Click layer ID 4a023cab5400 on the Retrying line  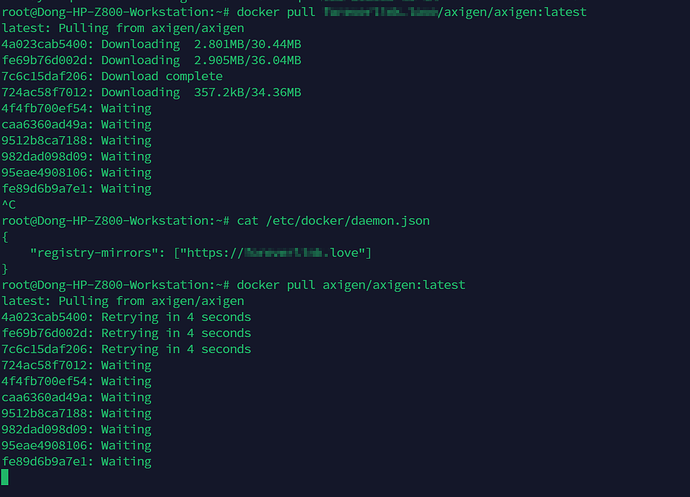click(x=48, y=317)
